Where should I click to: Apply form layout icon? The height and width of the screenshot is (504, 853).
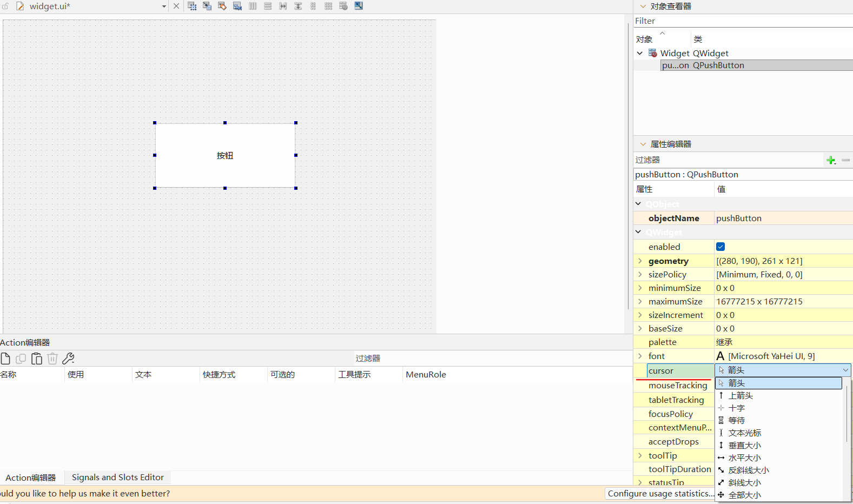[x=313, y=6]
